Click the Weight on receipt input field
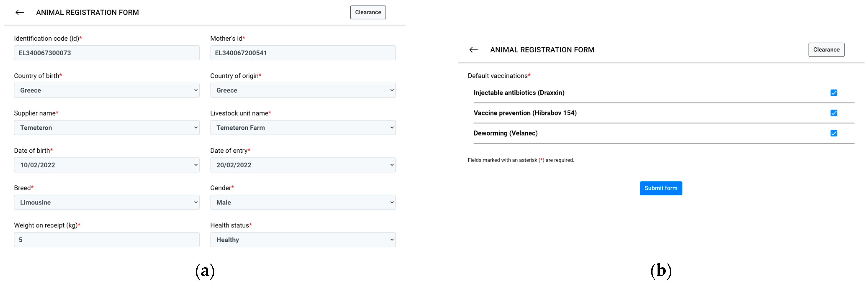This screenshot has height=284, width=868. [x=106, y=239]
